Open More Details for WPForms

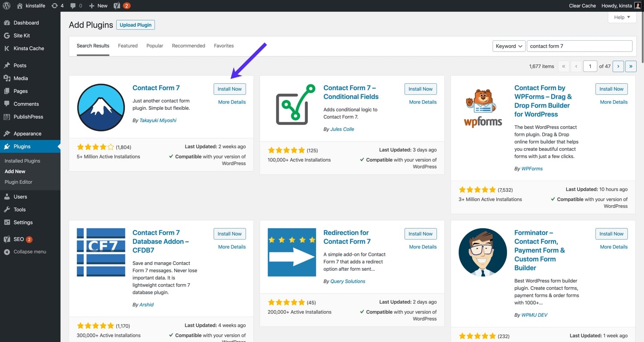click(614, 102)
